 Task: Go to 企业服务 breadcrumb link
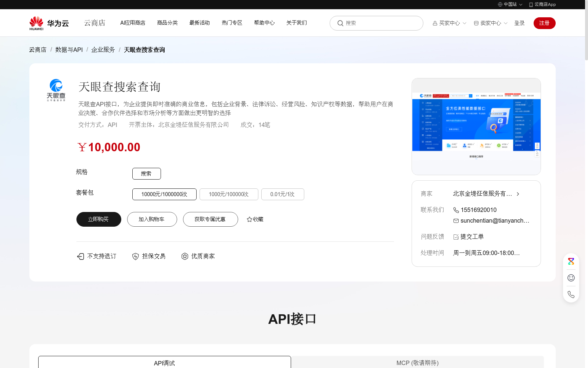(x=103, y=50)
